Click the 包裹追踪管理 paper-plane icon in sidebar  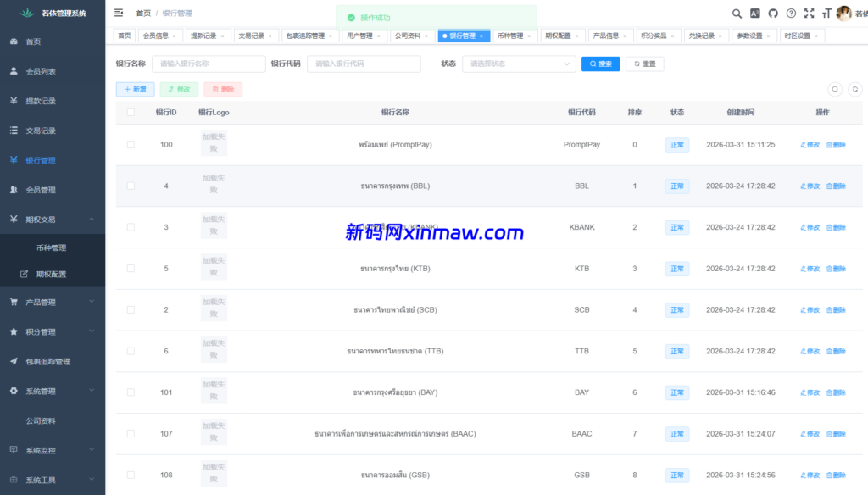tap(14, 361)
